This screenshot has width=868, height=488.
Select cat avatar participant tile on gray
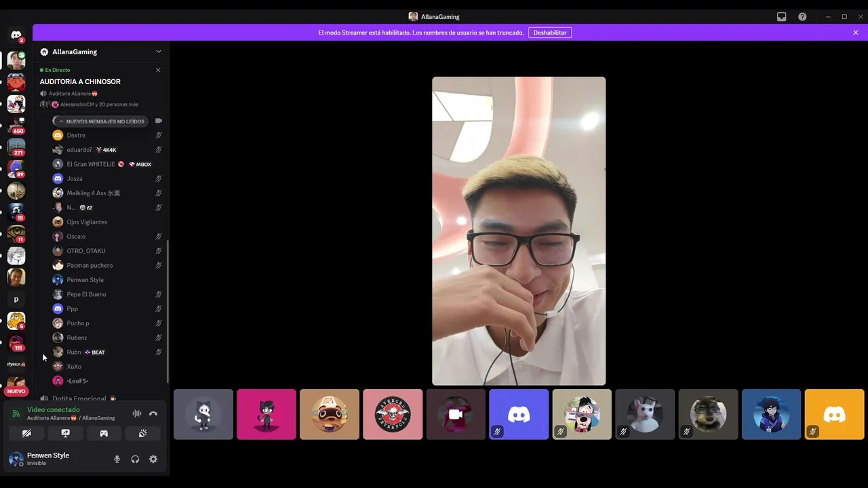(x=203, y=414)
